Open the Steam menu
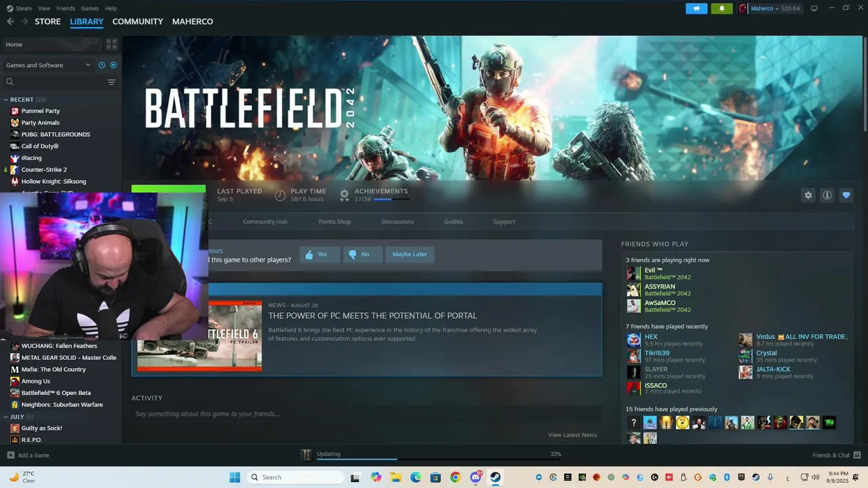This screenshot has height=488, width=868. [20, 8]
